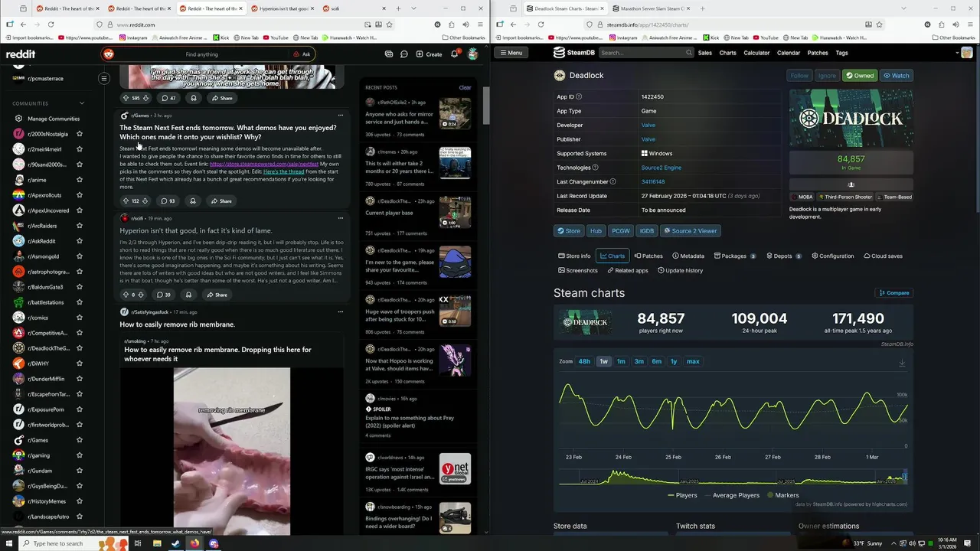Open the Windows Start menu
980x551 pixels.
[x=8, y=543]
